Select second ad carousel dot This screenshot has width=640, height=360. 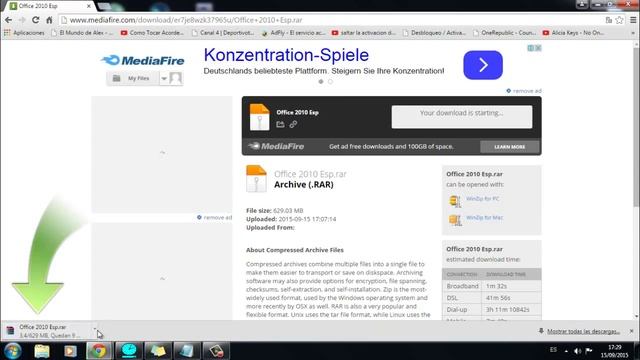coord(330,82)
